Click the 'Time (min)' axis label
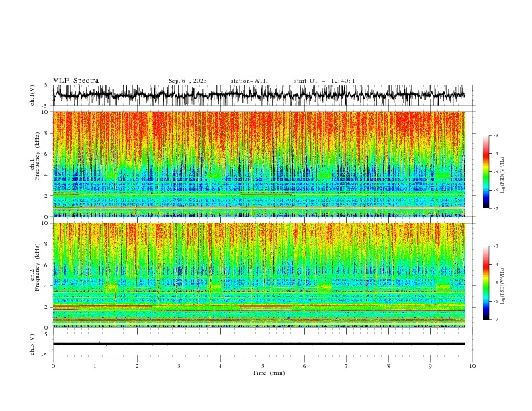This screenshot has width=532, height=411. pyautogui.click(x=269, y=373)
